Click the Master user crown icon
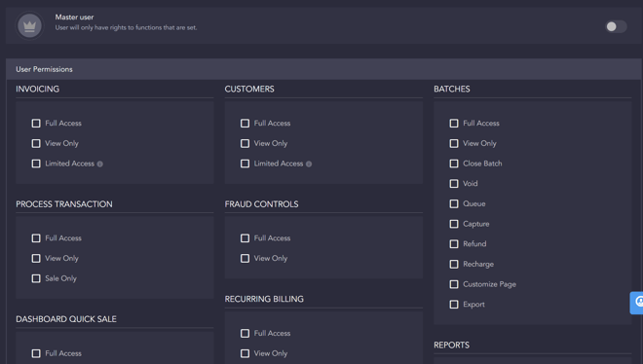The width and height of the screenshot is (643, 364). (x=29, y=26)
